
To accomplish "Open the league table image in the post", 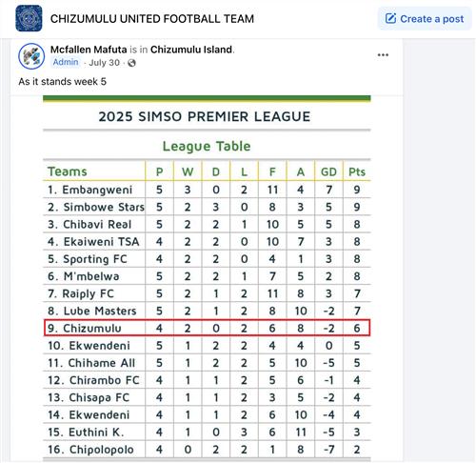I will tap(207, 278).
